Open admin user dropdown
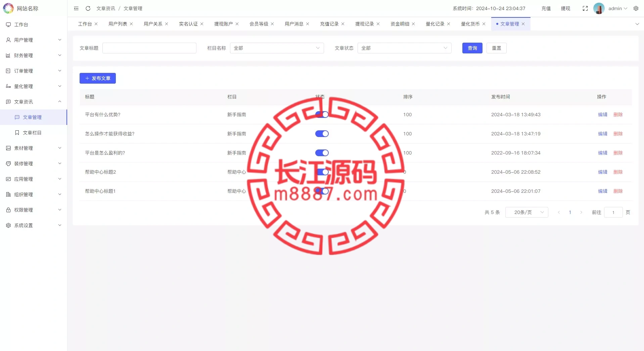The image size is (644, 351). coord(618,8)
